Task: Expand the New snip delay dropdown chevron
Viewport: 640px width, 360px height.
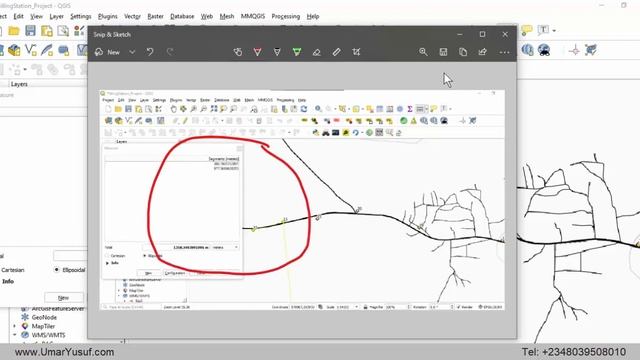Action: tap(132, 52)
